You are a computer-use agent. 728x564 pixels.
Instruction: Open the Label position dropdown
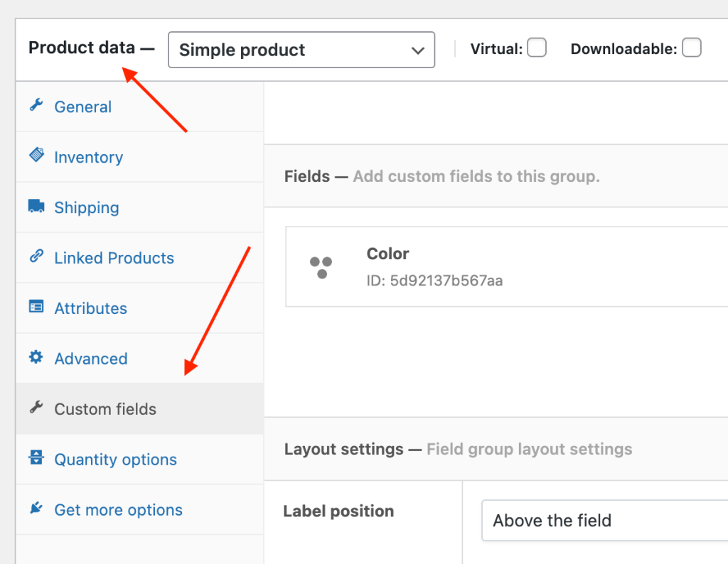tap(604, 520)
